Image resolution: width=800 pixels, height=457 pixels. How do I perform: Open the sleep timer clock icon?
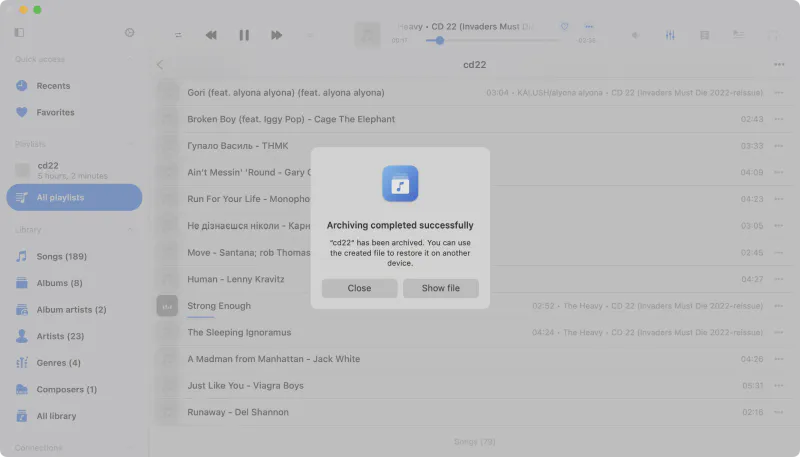pyautogui.click(x=130, y=33)
